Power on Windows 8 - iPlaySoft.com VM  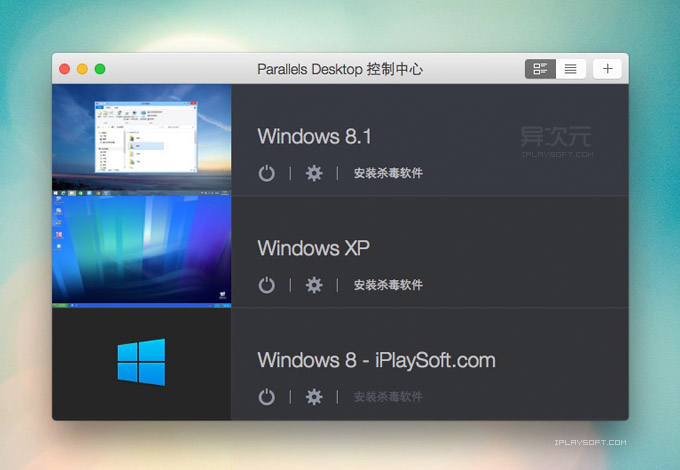[x=267, y=397]
